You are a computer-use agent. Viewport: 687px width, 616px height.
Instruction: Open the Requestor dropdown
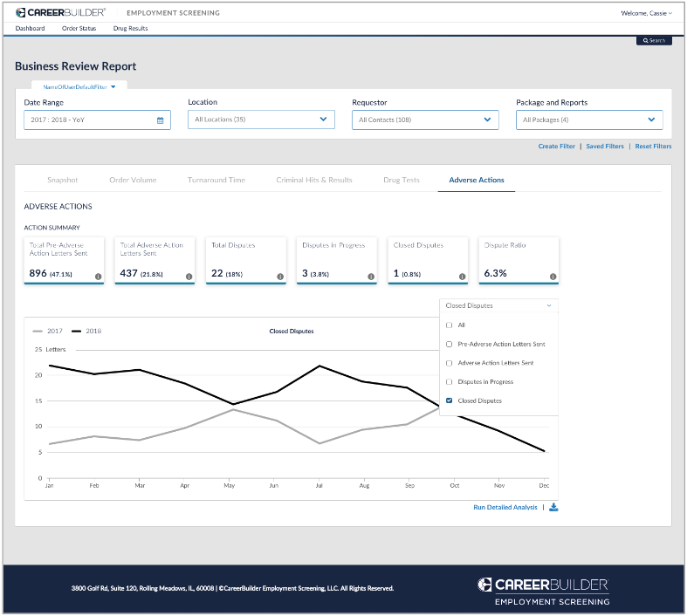point(425,120)
